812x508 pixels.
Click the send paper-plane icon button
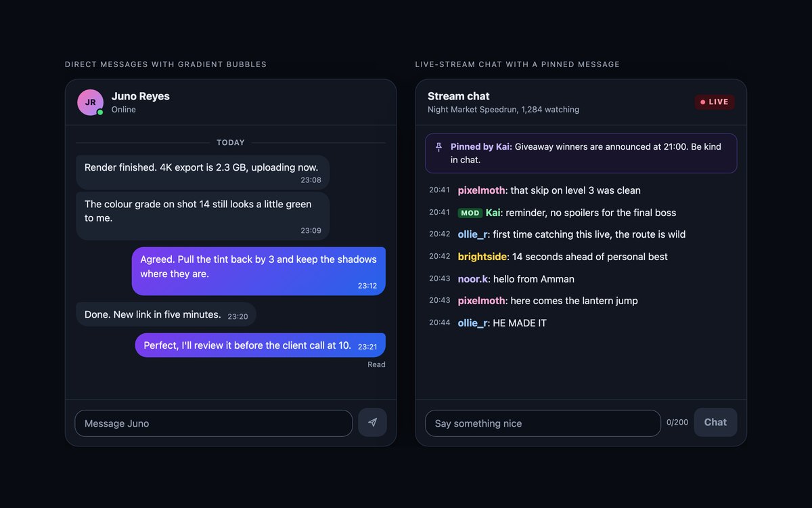(x=372, y=422)
